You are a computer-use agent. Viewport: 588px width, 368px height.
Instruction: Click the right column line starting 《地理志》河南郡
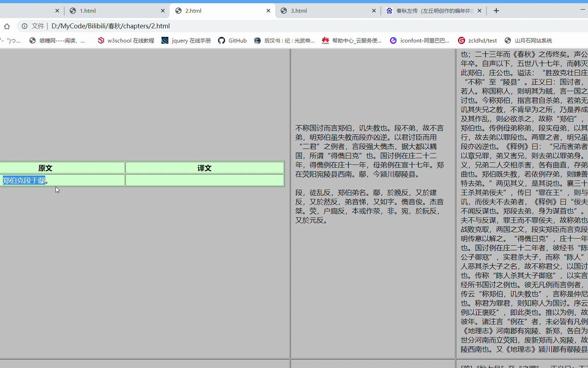524,331
